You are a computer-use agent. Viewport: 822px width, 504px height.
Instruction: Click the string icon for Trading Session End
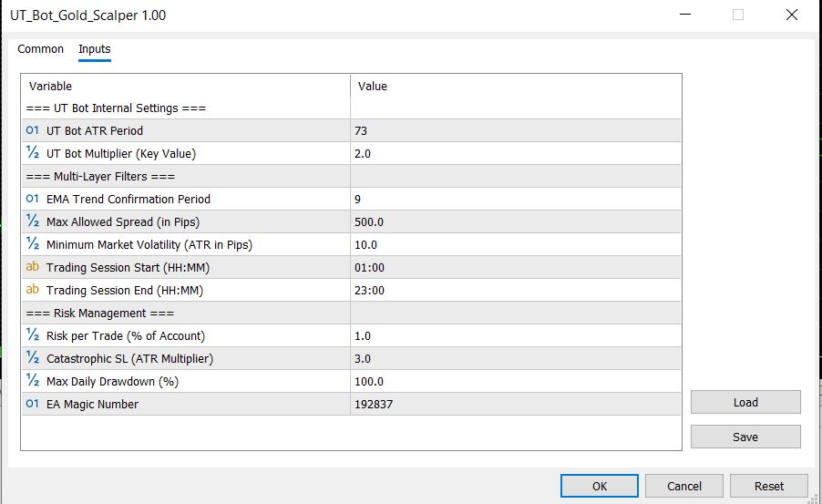pos(33,289)
